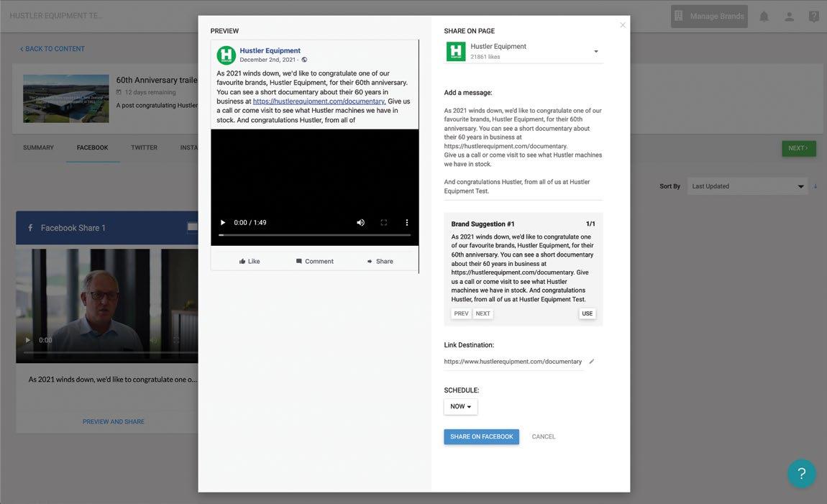Click the calendar icon beside 12 days remaining
827x504 pixels.
[119, 92]
